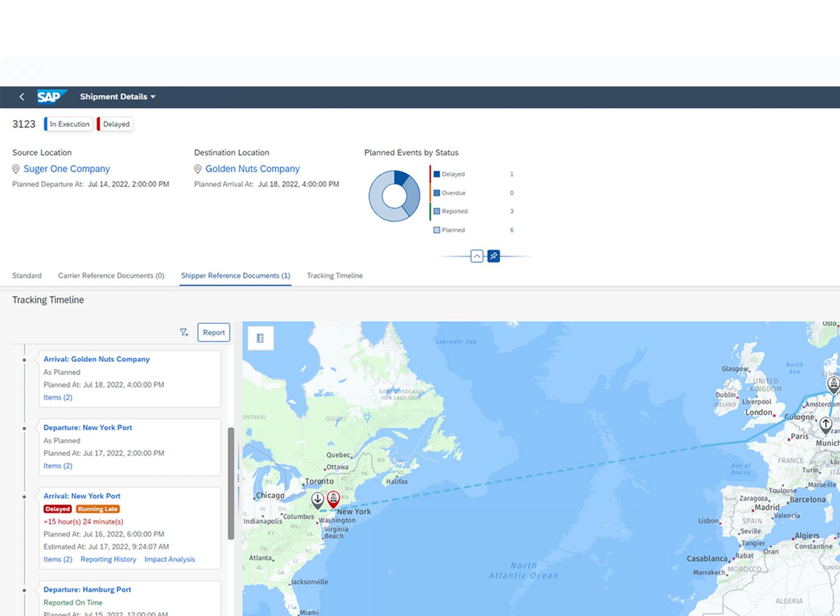Viewport: 840px width, 616px height.
Task: Click the timeline list vertical scrollbar
Action: [x=231, y=483]
